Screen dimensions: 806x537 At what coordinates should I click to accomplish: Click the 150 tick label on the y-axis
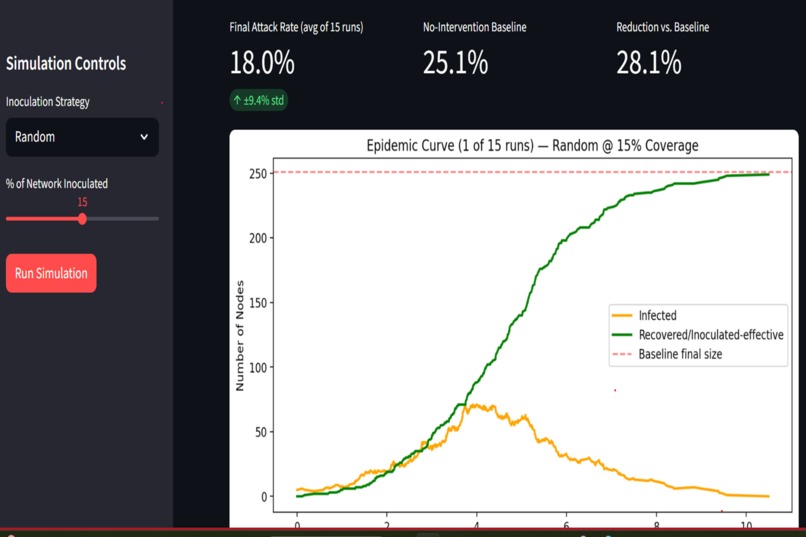pos(258,303)
